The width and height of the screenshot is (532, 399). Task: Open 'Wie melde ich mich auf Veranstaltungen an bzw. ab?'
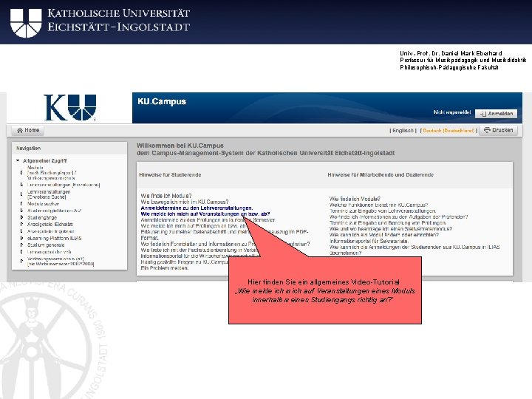click(205, 214)
